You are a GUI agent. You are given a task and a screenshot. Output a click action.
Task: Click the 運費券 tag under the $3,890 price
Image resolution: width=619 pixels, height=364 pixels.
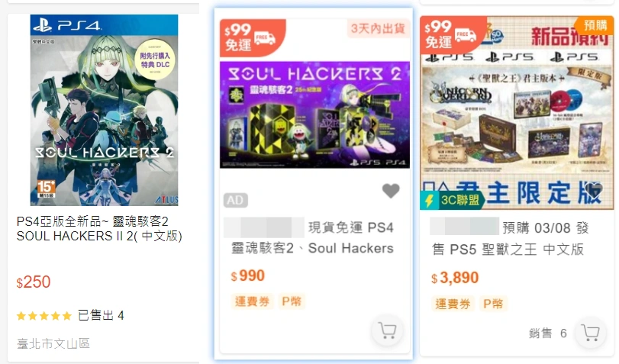pos(453,304)
